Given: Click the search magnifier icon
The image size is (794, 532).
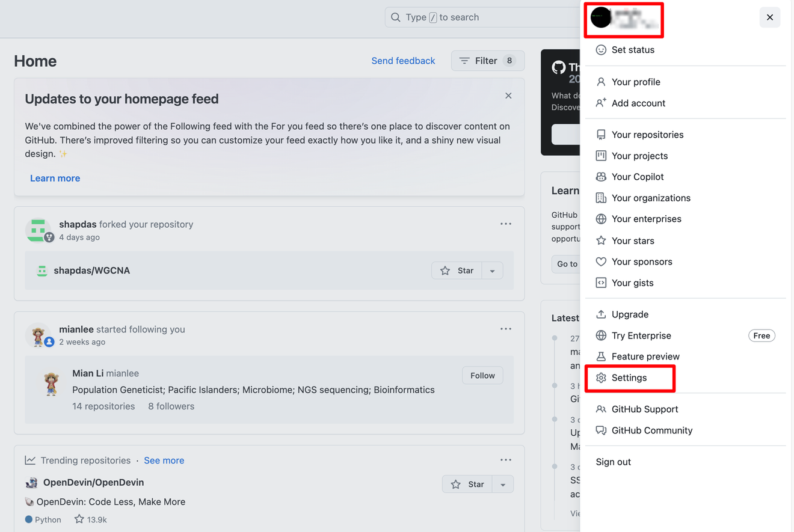Looking at the screenshot, I should [x=395, y=17].
